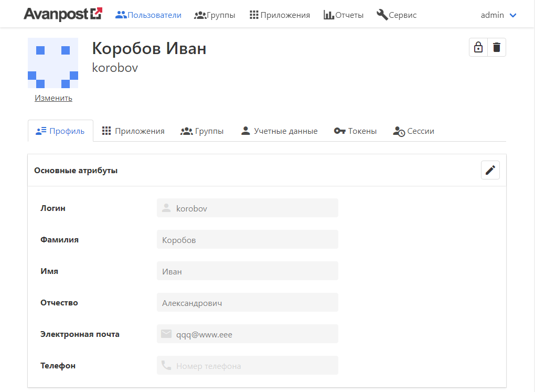535x392 pixels.
Task: Open Отчеты in top navigation
Action: pos(344,15)
